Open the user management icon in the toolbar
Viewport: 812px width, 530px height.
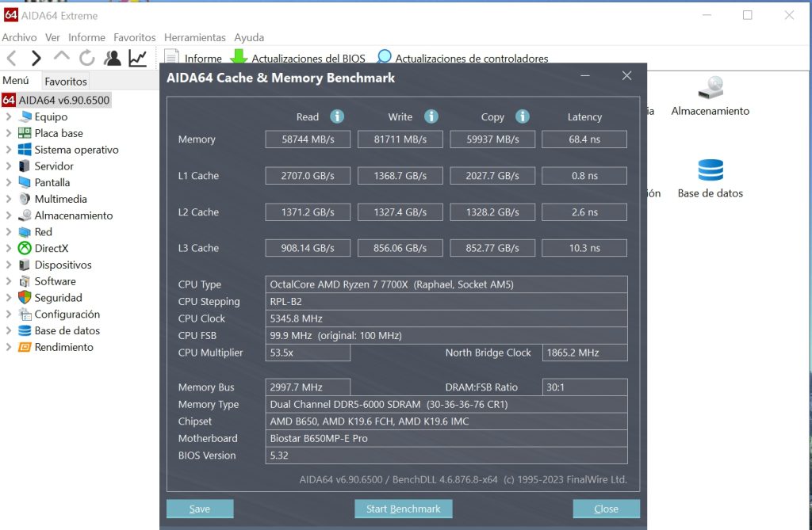(113, 58)
